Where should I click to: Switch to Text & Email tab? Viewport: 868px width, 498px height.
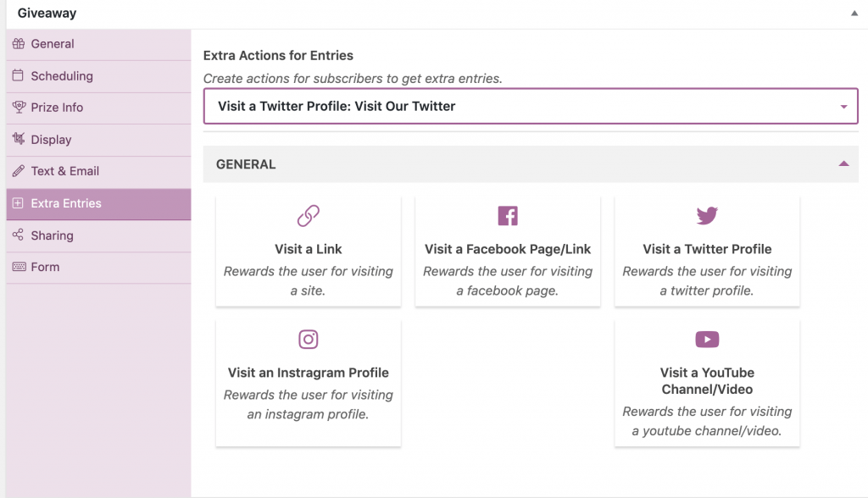pos(98,172)
